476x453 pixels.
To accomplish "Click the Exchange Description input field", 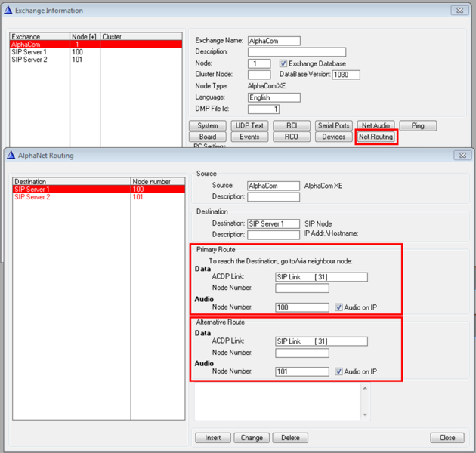I will pyautogui.click(x=297, y=52).
